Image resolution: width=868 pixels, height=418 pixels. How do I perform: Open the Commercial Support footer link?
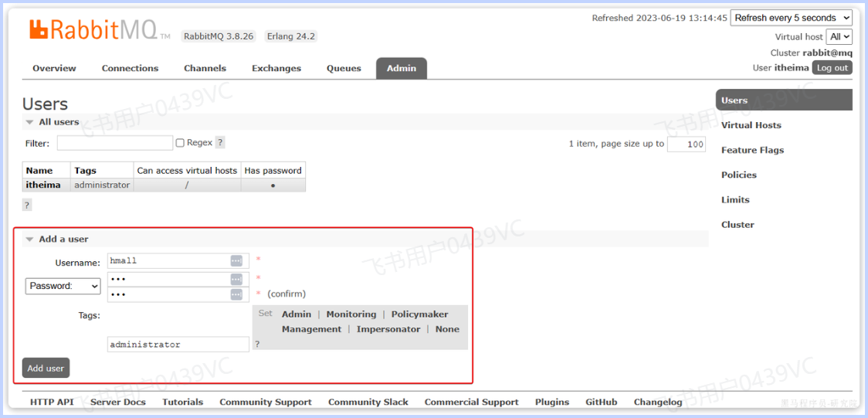coord(472,402)
